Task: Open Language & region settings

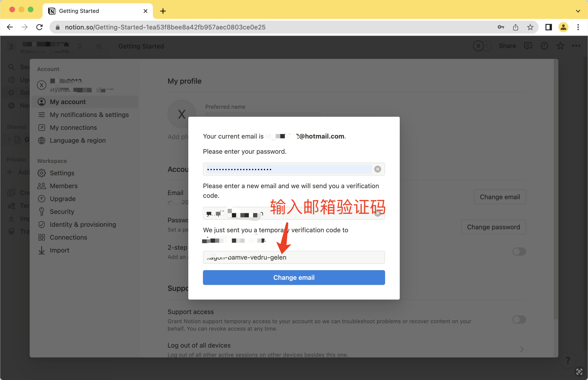Action: click(x=78, y=140)
